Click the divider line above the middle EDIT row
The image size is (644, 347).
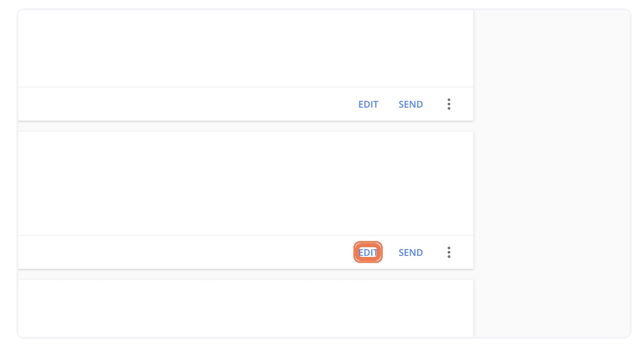245,235
